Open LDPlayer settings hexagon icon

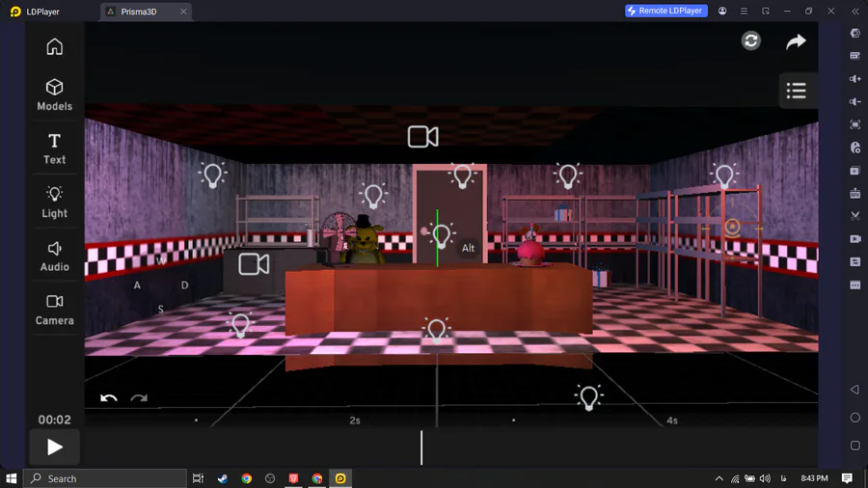pos(854,33)
